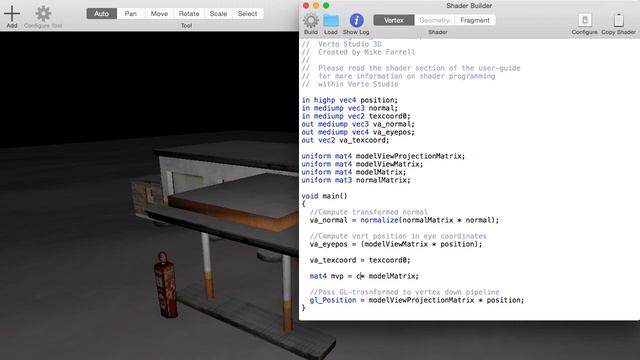Click 'uniform mat3 normalMatrix;' line
The width and height of the screenshot is (640, 360).
pos(356,180)
